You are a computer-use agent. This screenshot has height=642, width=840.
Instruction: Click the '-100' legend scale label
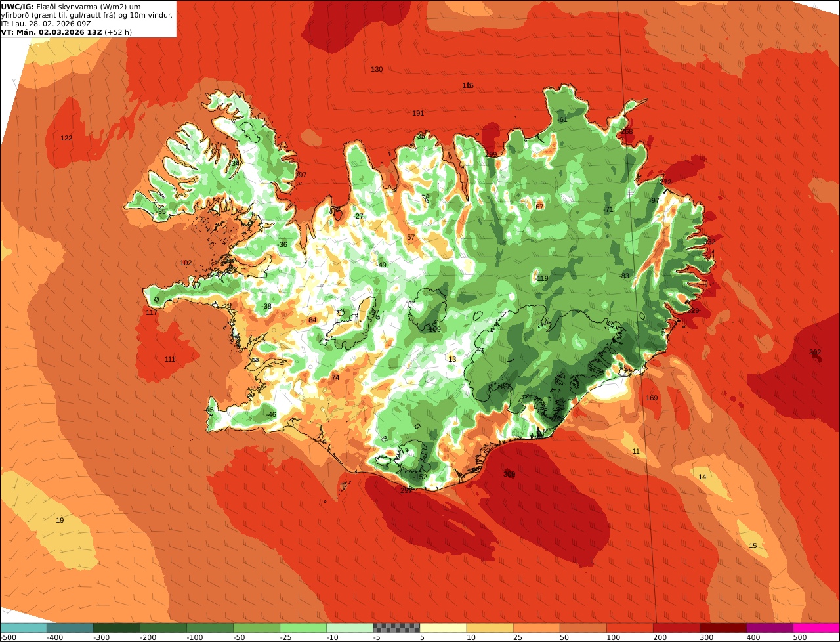(194, 637)
